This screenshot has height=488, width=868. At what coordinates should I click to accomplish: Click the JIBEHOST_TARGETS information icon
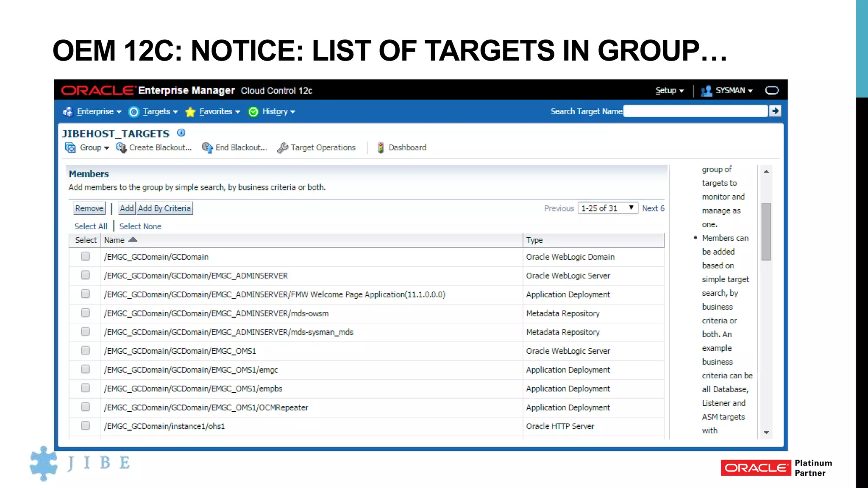[x=181, y=133]
